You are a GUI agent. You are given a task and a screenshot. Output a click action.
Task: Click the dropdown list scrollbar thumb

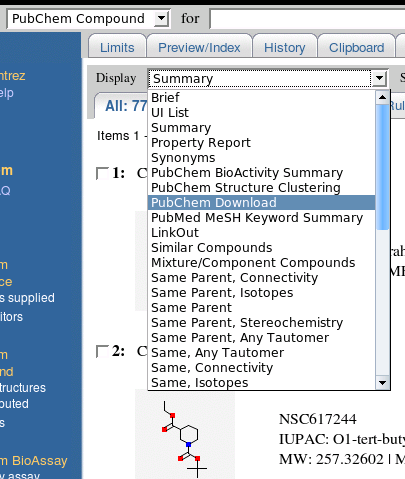click(x=382, y=167)
